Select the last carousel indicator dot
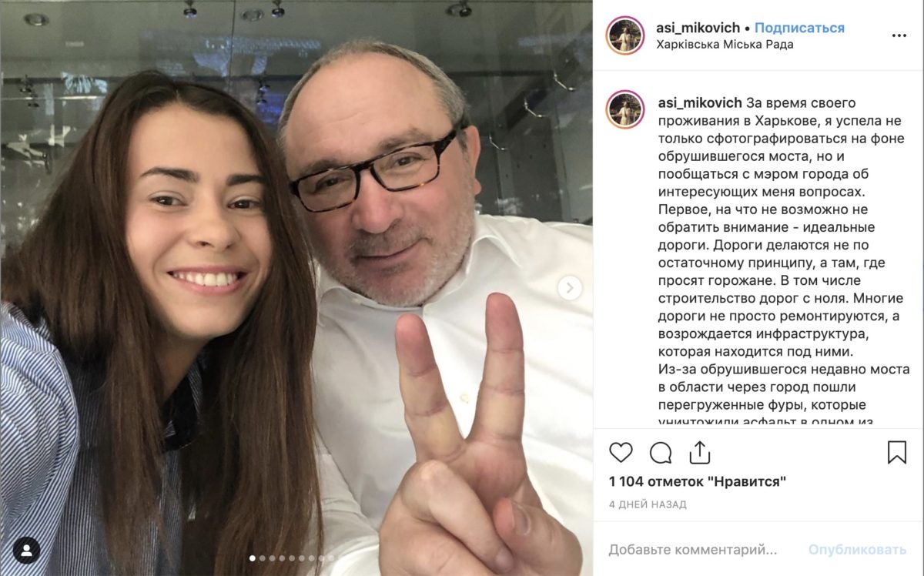The height and width of the screenshot is (576, 924). click(330, 558)
